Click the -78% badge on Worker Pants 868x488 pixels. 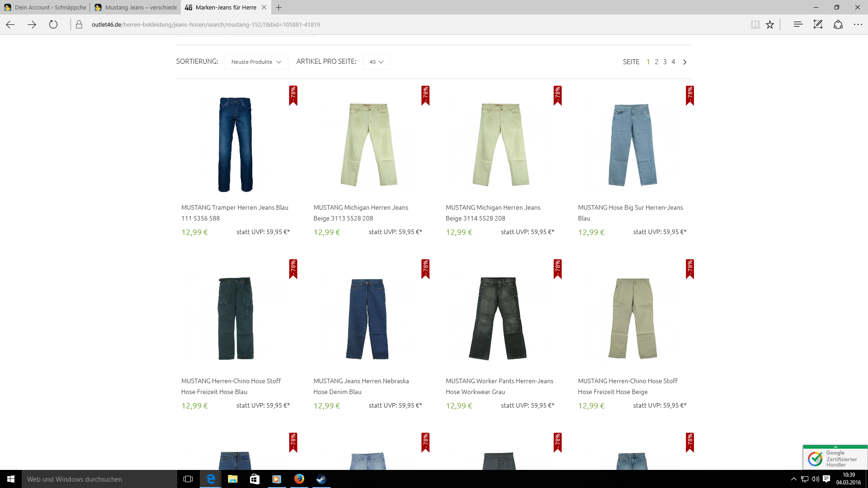tap(557, 269)
